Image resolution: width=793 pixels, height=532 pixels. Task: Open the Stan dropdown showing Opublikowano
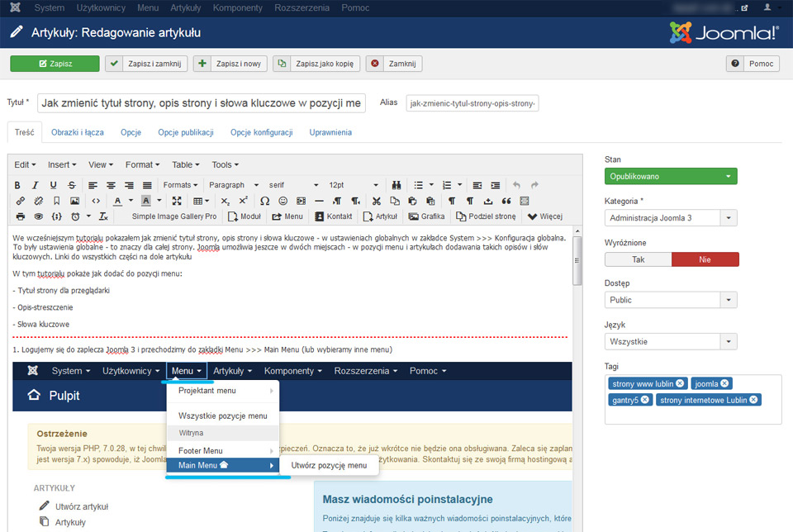pos(671,176)
